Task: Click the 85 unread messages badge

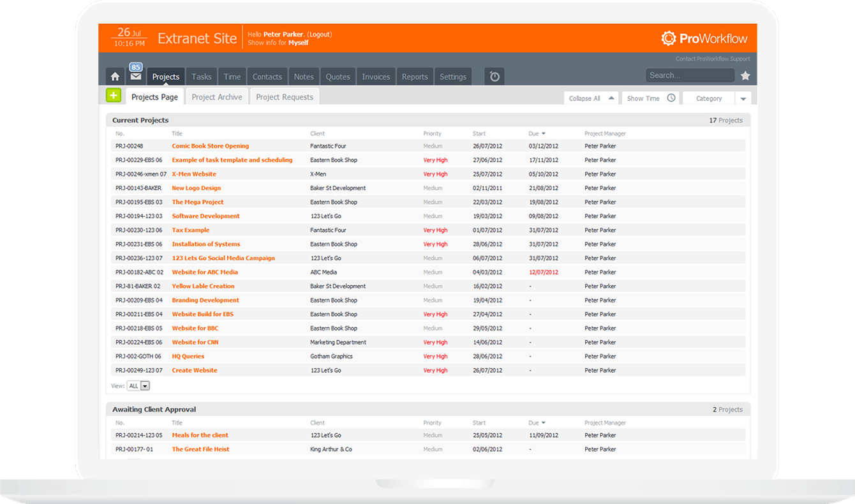Action: (x=135, y=66)
